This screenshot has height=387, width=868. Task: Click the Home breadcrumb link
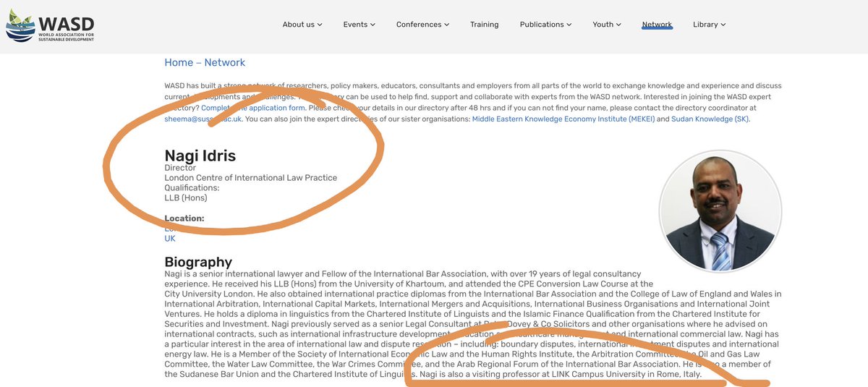pos(179,63)
